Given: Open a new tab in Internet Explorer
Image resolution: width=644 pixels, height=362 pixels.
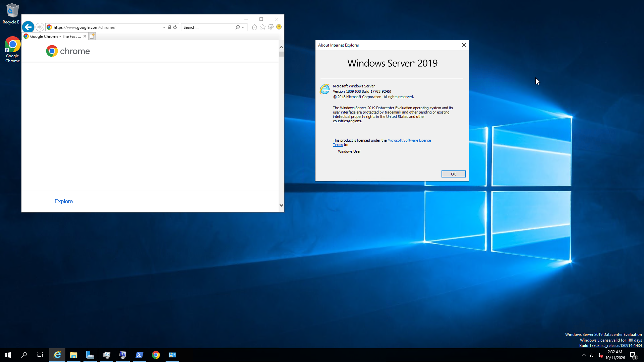Looking at the screenshot, I should coord(92,36).
